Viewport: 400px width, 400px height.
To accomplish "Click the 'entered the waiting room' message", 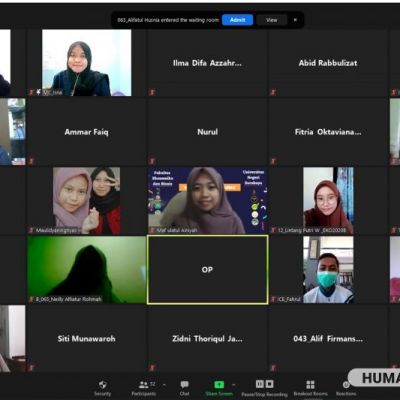I will pos(168,20).
